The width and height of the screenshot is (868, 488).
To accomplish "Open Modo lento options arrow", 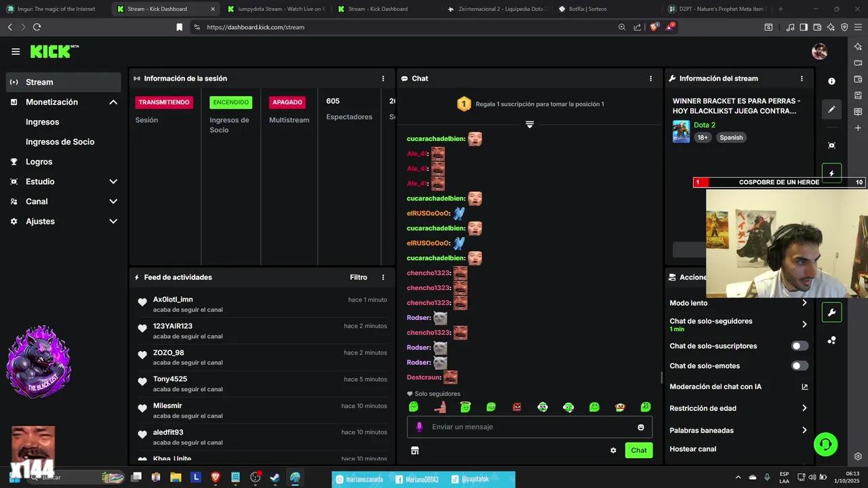I will pos(804,303).
